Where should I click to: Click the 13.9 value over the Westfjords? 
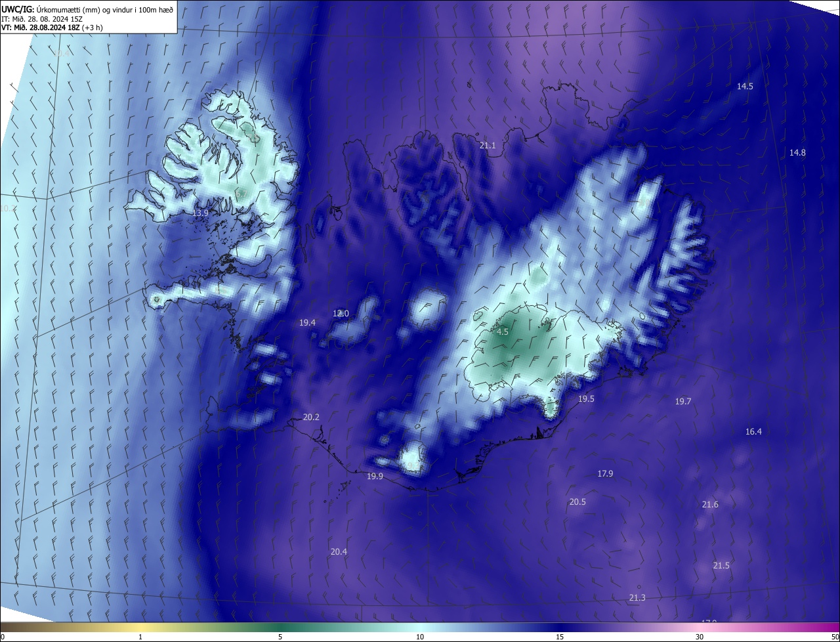pos(200,213)
